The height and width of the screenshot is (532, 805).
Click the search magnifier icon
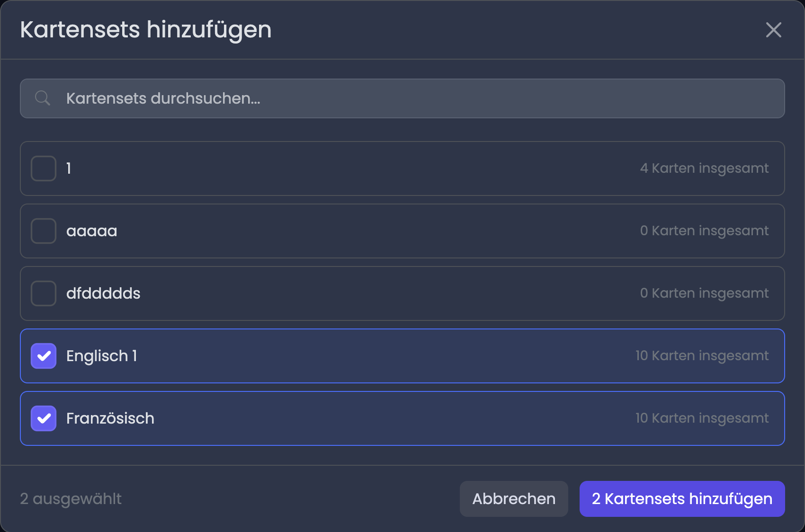pos(43,98)
